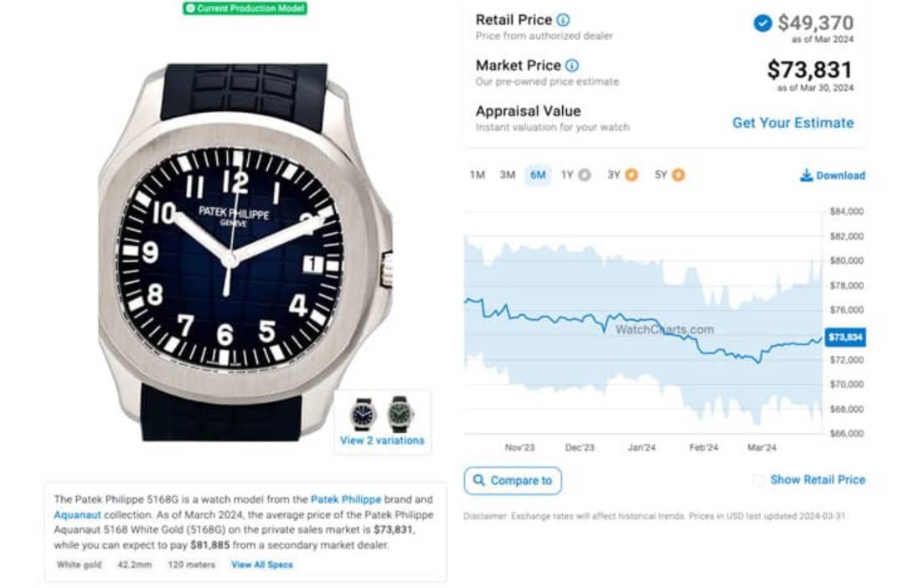The image size is (908, 588).
Task: Open View 2 variations thumbnails
Action: 382,422
